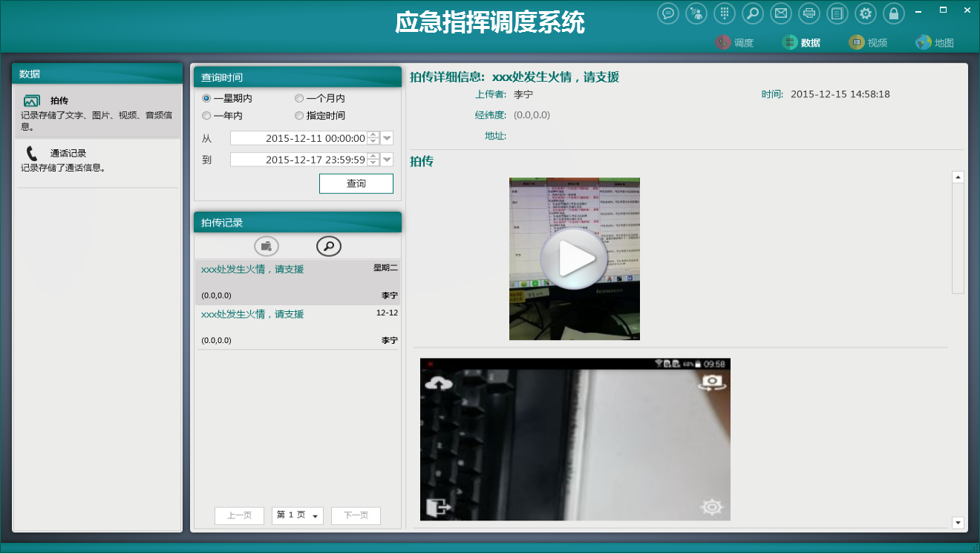Click the magnifier icon under 拍传记录

click(x=329, y=246)
